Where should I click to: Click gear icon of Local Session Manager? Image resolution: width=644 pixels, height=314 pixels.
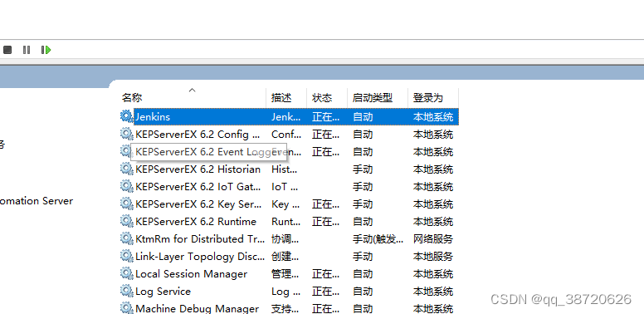tap(126, 273)
